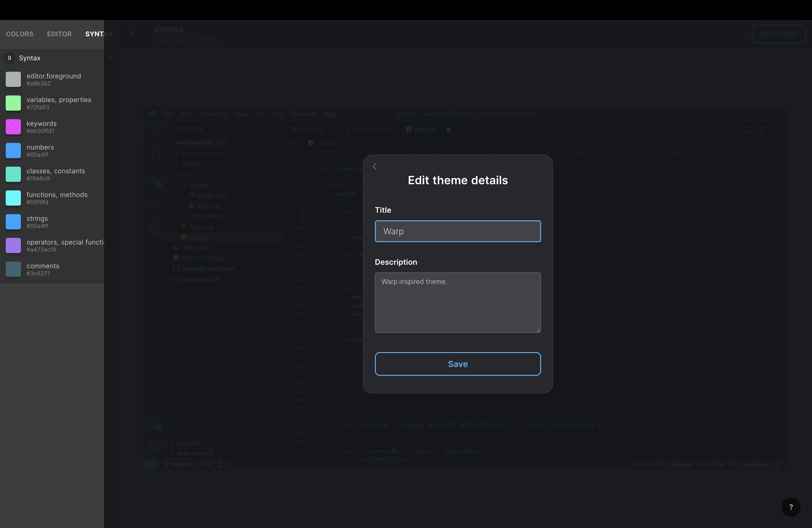Open functions, methods cyan color swatch

[x=13, y=198]
